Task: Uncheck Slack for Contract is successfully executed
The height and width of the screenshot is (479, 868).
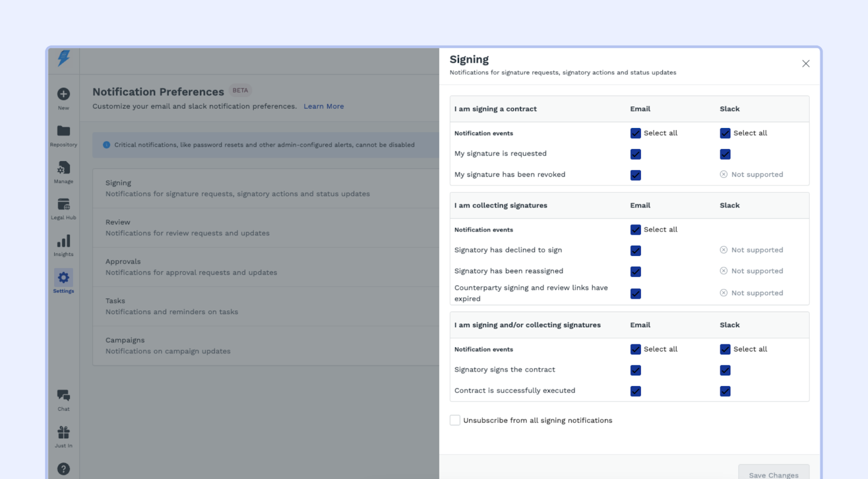Action: pos(725,391)
